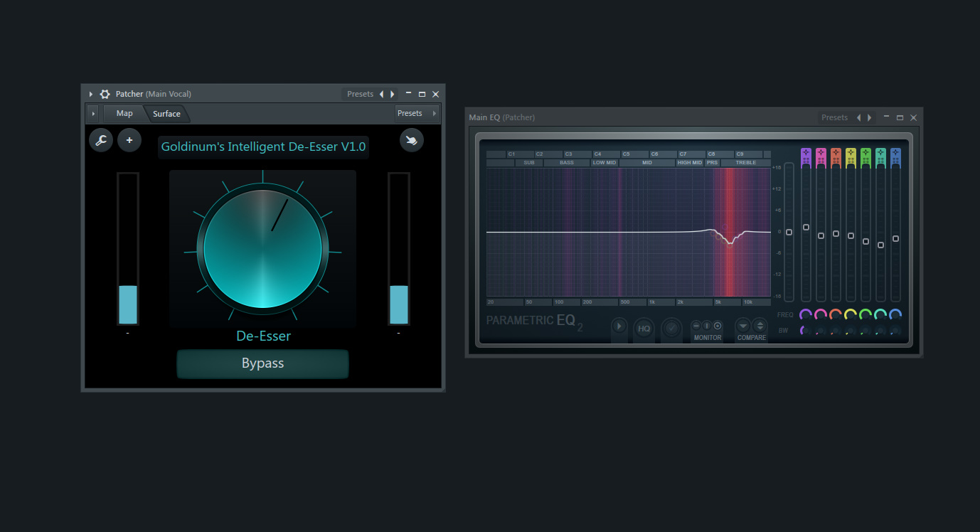The height and width of the screenshot is (532, 980).
Task: Click the orange band type icon in EQ
Action: coord(836,156)
